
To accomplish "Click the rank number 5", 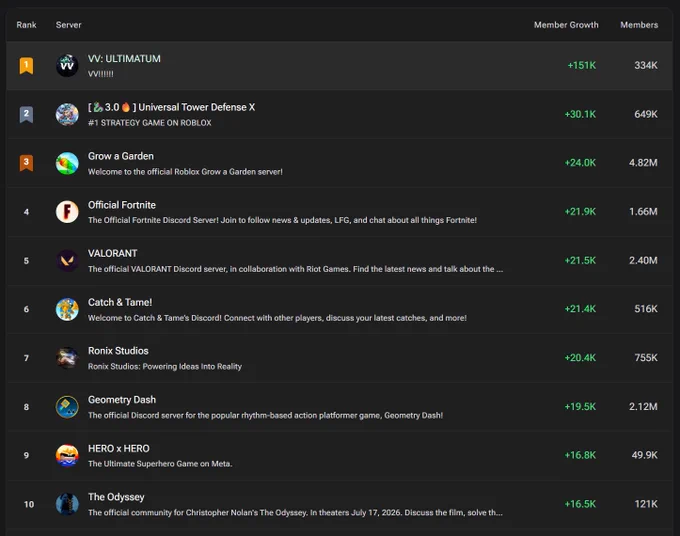I will (26, 261).
